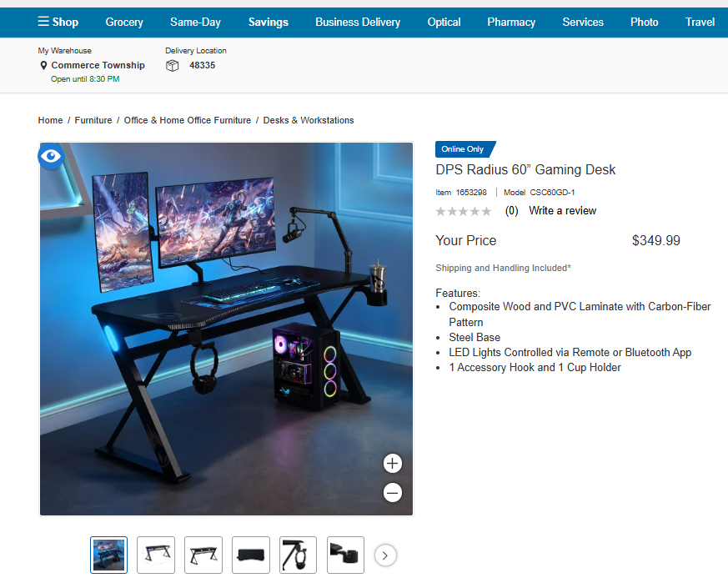
Task: Change delivery ZIP code 48335
Action: [202, 65]
